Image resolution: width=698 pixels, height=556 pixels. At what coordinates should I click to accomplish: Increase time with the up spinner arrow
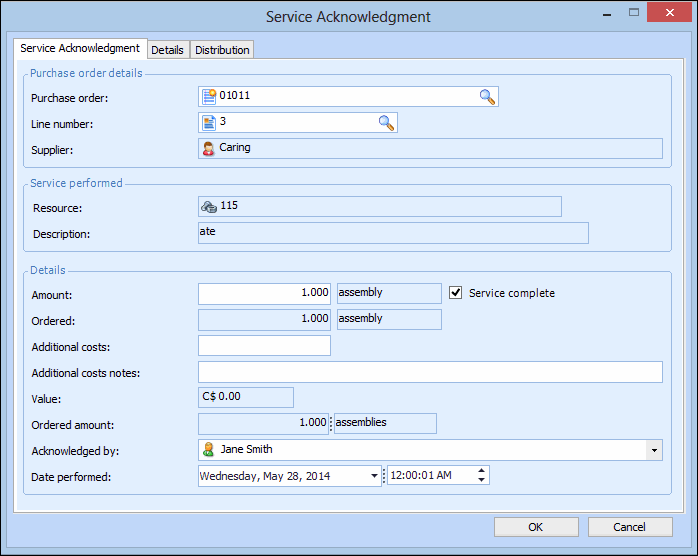coord(482,471)
